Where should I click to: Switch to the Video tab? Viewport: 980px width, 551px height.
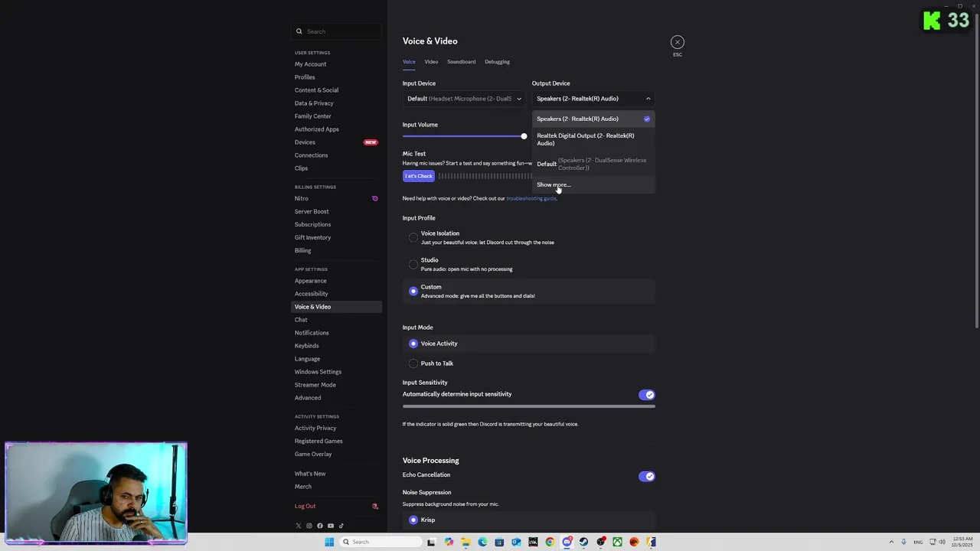click(431, 62)
